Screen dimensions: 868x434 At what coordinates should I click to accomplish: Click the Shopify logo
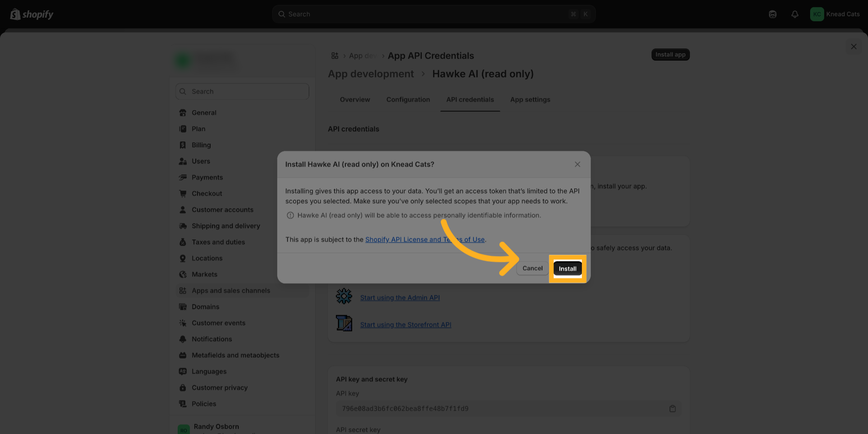pos(32,14)
